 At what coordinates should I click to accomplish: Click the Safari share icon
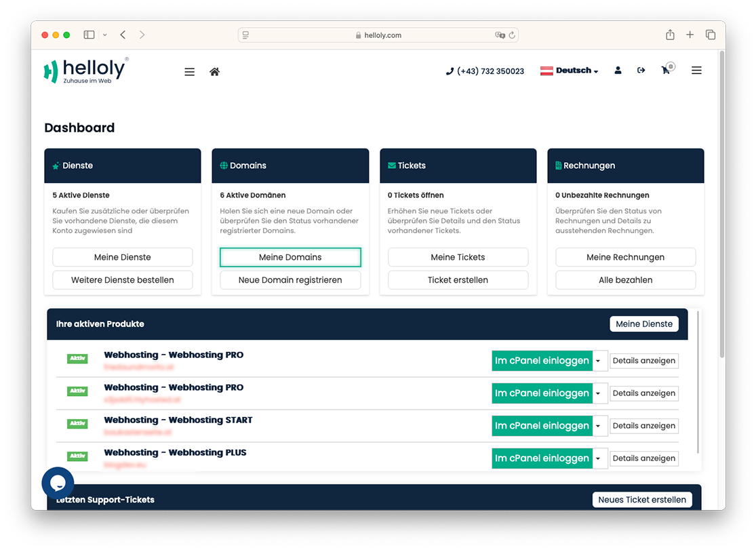pyautogui.click(x=670, y=35)
